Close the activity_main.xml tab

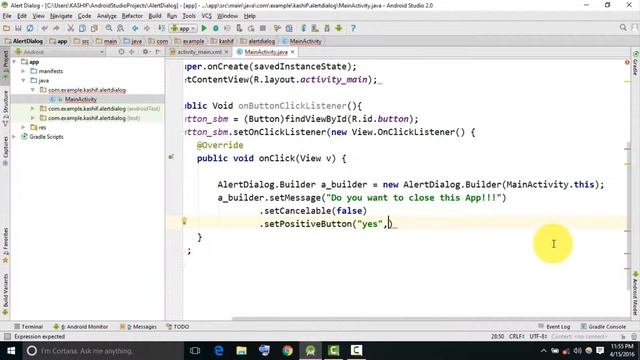click(x=227, y=52)
